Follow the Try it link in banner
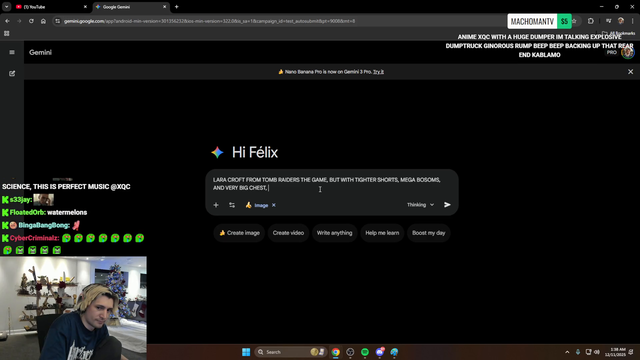The width and height of the screenshot is (640, 360). 378,72
